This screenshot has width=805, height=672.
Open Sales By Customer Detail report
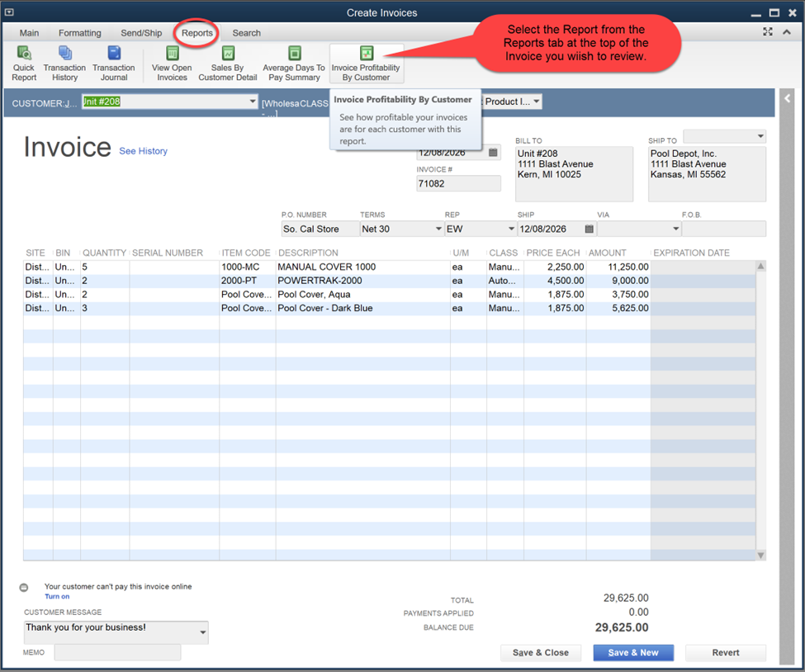coord(227,62)
